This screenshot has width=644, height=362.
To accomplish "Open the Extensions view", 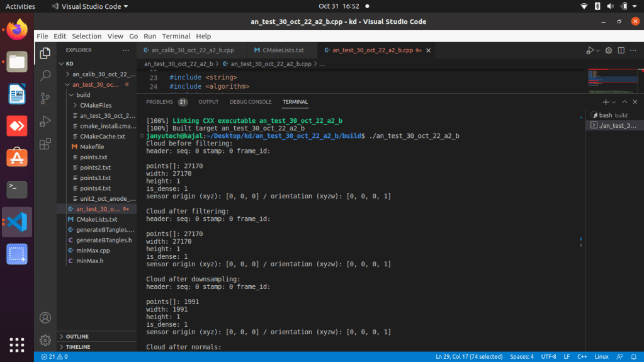I will pyautogui.click(x=45, y=144).
